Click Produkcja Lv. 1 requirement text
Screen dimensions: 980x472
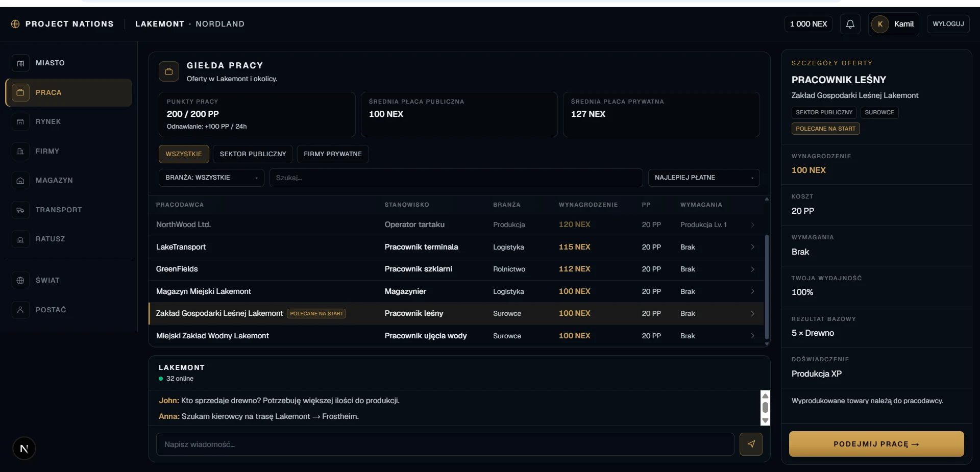coord(703,225)
